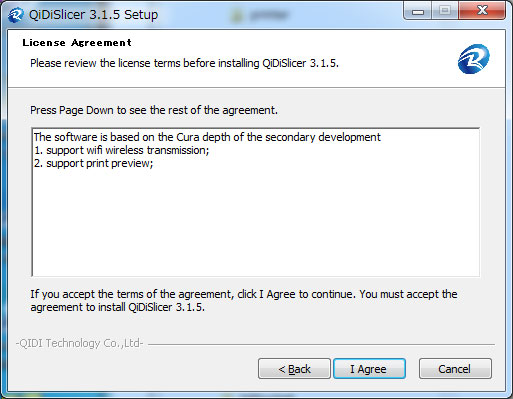Close the setup window with red X
513x399 pixels.
coord(482,11)
